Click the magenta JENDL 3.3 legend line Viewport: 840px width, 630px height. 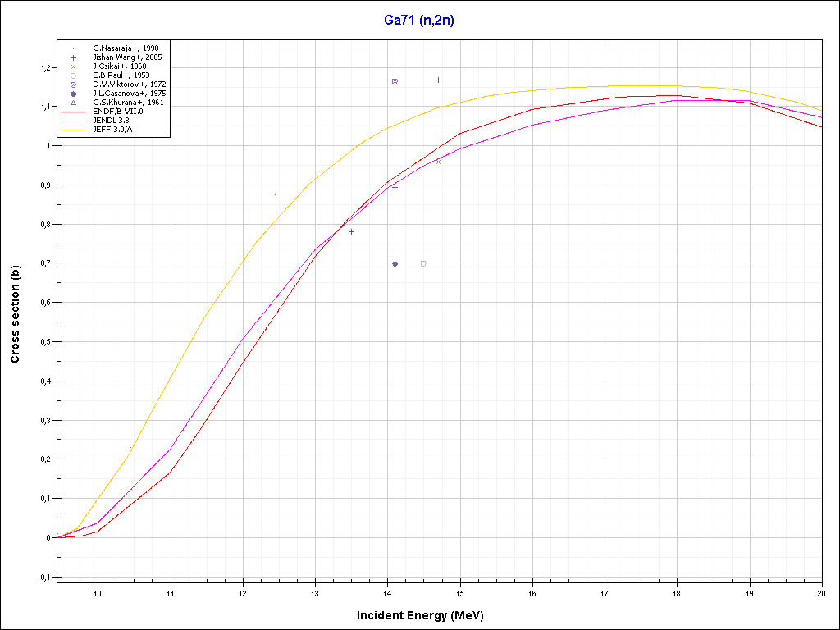73,120
